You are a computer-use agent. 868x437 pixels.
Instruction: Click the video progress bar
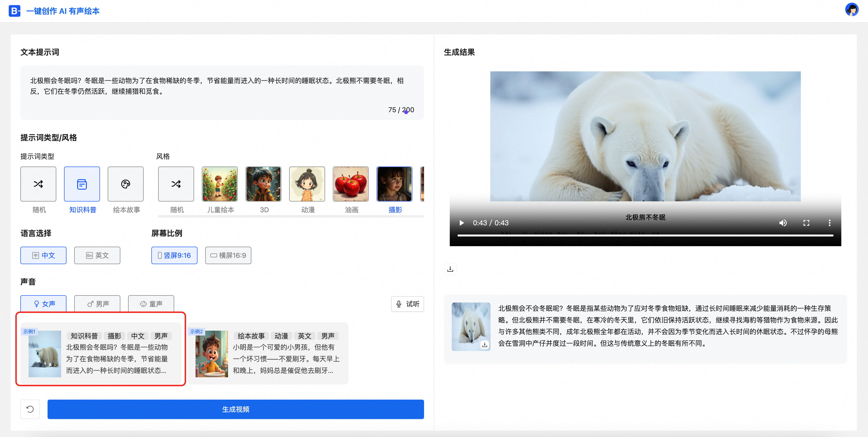[645, 235]
